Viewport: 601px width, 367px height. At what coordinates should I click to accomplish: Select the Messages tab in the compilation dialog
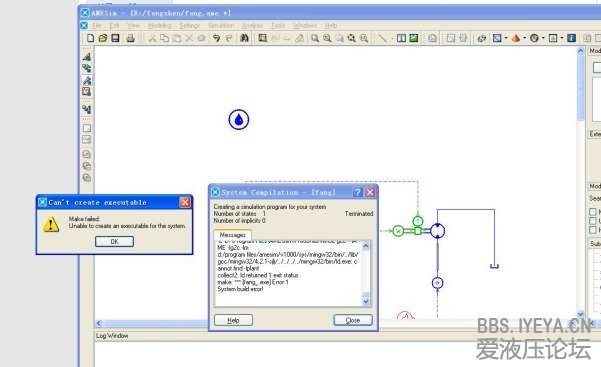pyautogui.click(x=233, y=235)
